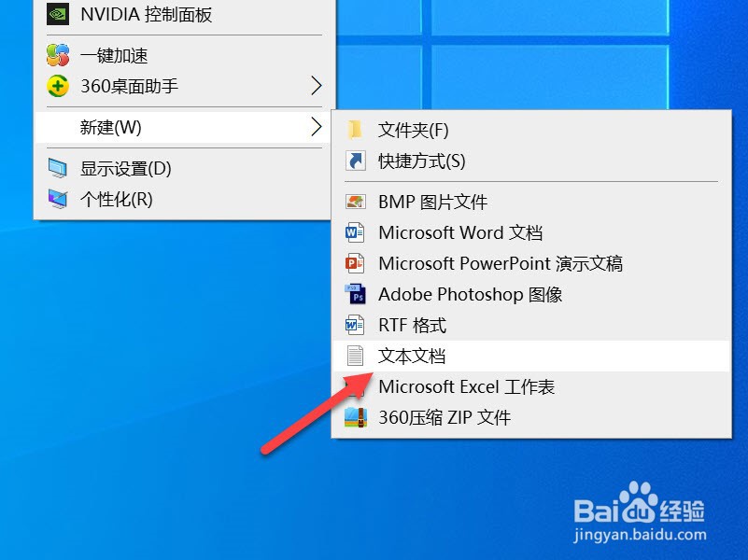Click the Word document icon
Viewport: 748px width, 560px height.
(355, 232)
